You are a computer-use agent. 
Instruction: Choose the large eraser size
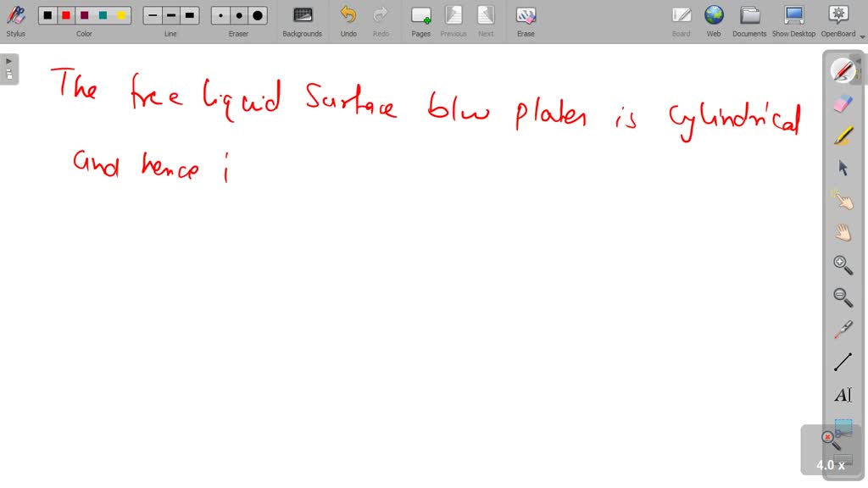(x=258, y=15)
